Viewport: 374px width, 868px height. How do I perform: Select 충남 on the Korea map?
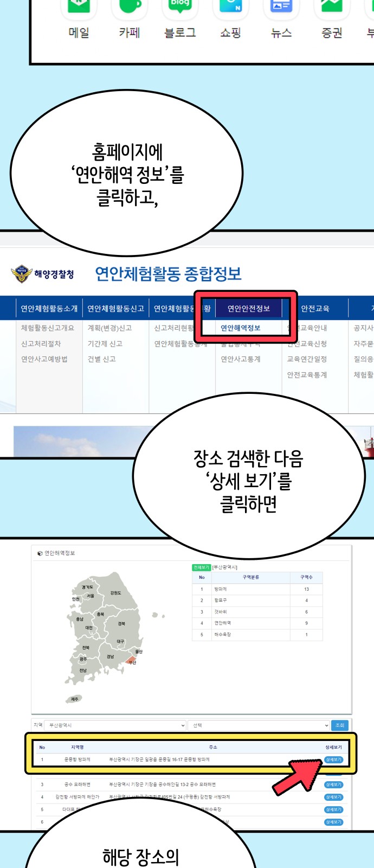(x=80, y=619)
